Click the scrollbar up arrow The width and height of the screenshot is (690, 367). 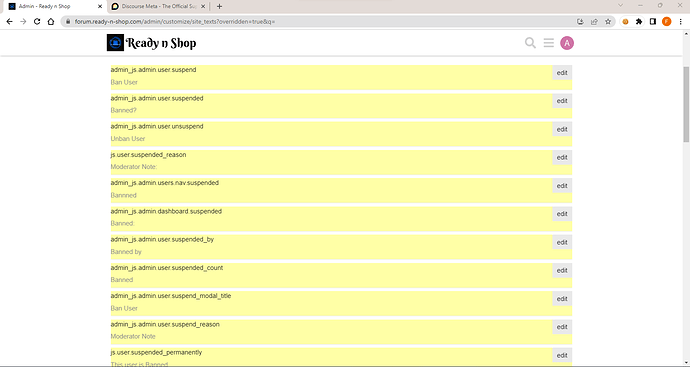click(x=686, y=34)
